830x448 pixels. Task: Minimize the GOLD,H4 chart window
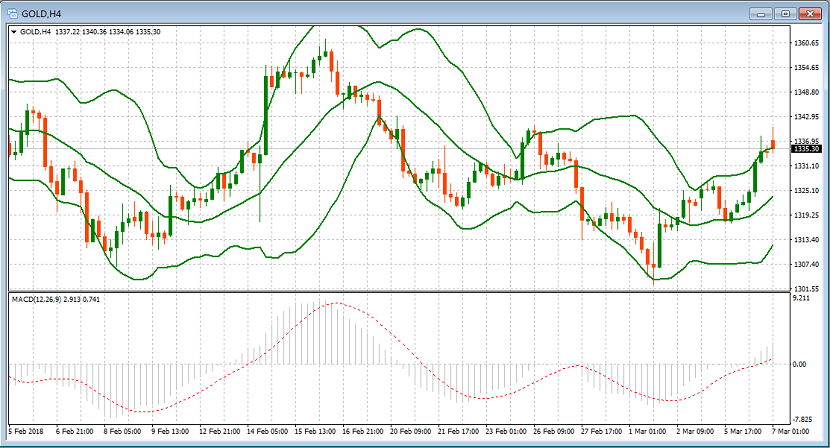tap(761, 14)
